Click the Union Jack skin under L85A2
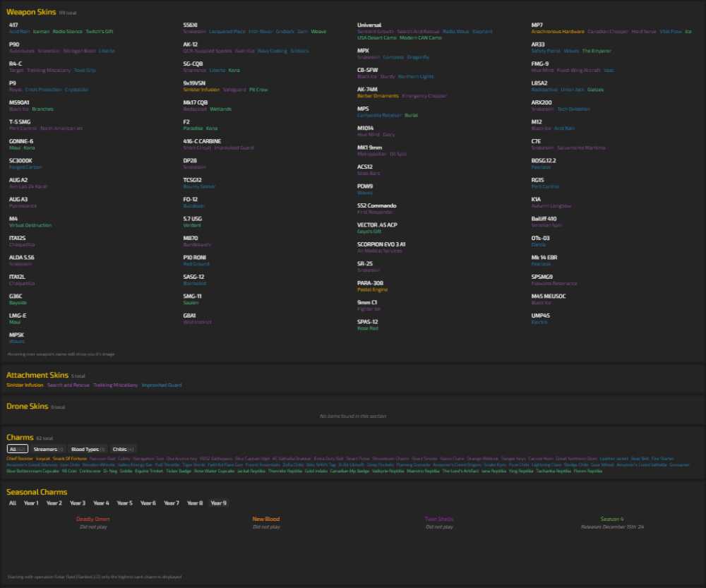 572,90
